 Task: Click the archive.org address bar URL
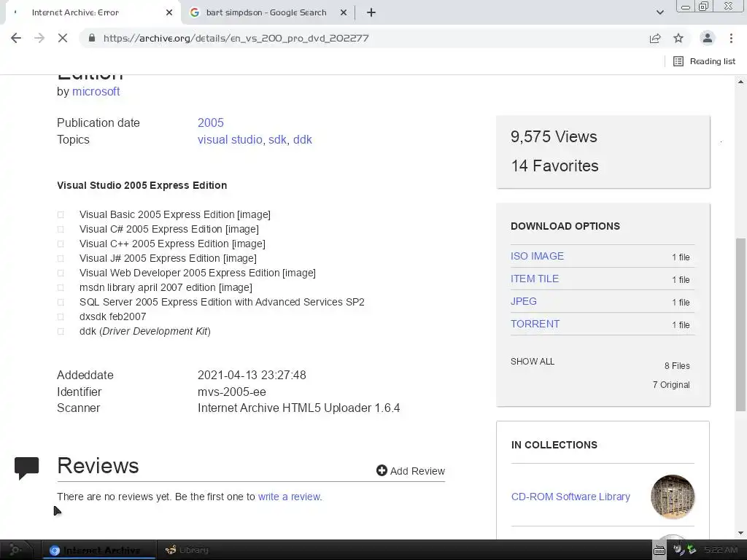tap(236, 38)
